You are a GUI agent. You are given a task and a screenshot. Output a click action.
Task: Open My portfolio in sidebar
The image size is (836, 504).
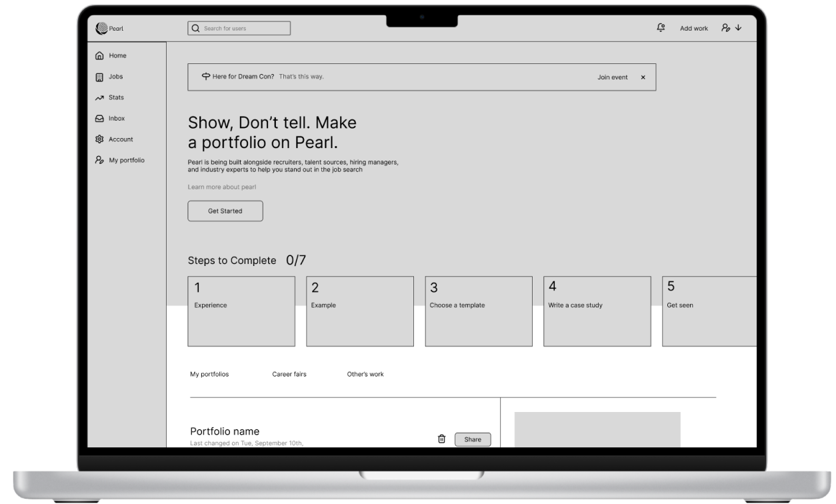(127, 160)
